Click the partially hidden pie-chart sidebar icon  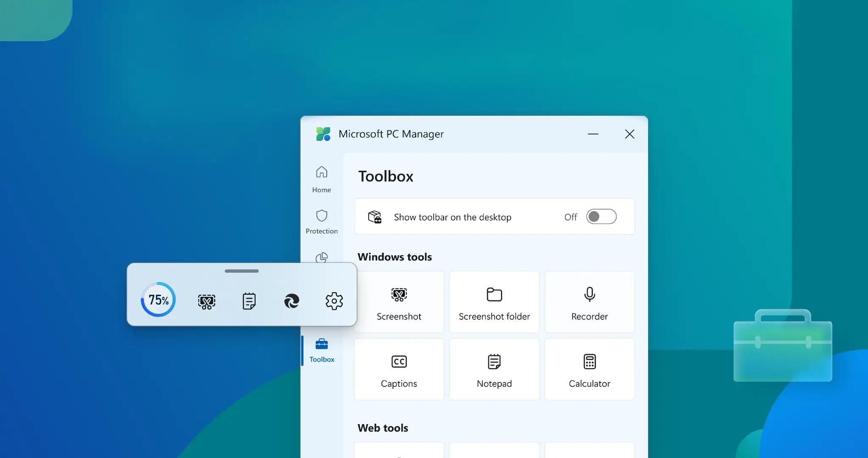(322, 257)
